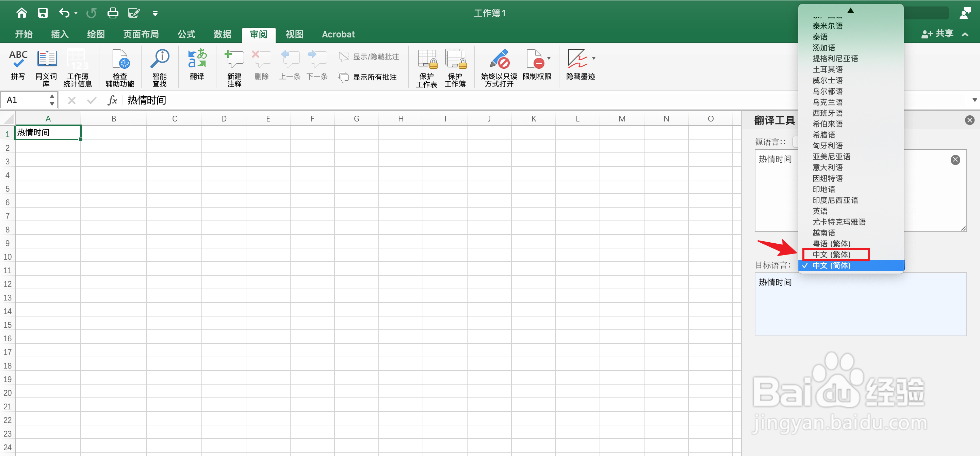The image size is (980, 456).
Task: View 工作簿统计信息 workbook statistics
Action: 77,65
